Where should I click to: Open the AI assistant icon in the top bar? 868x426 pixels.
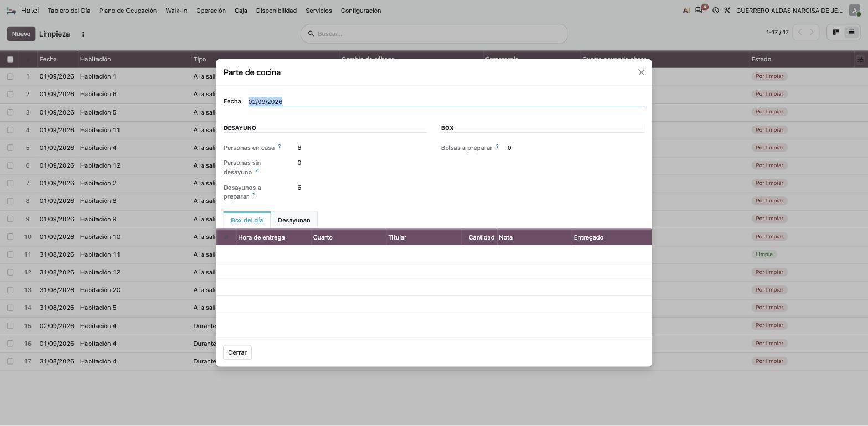(x=686, y=11)
